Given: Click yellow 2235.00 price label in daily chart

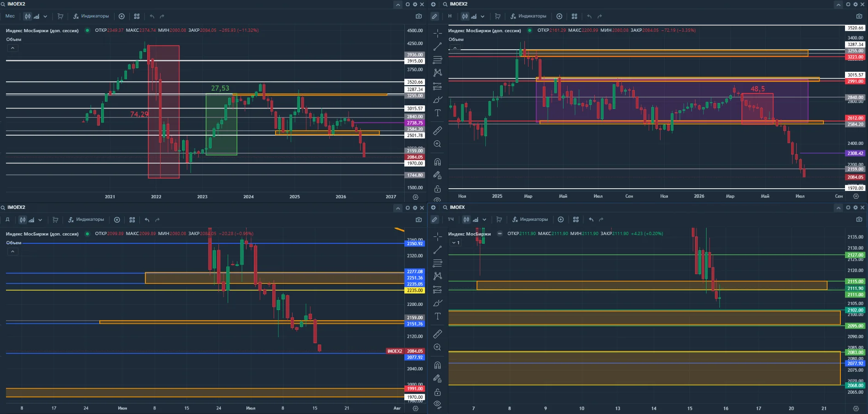Looking at the screenshot, I should click(414, 290).
